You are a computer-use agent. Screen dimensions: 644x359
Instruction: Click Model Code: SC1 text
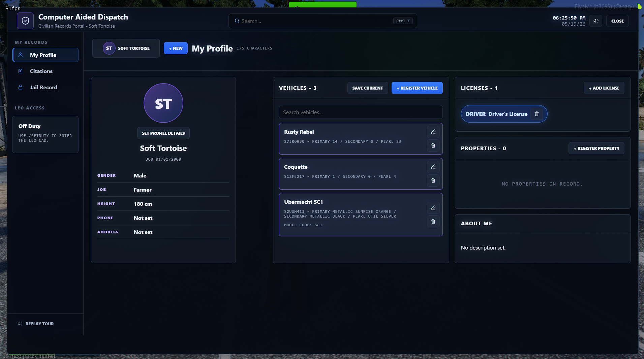tap(303, 225)
